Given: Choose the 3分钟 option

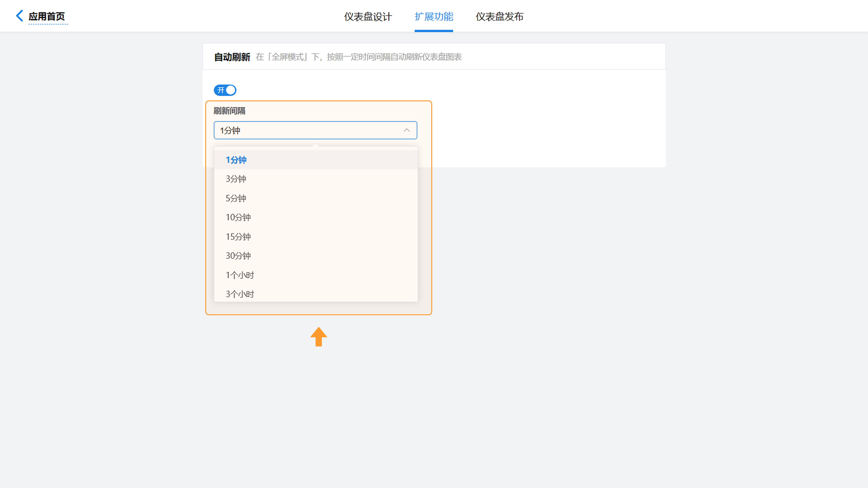Looking at the screenshot, I should 316,179.
